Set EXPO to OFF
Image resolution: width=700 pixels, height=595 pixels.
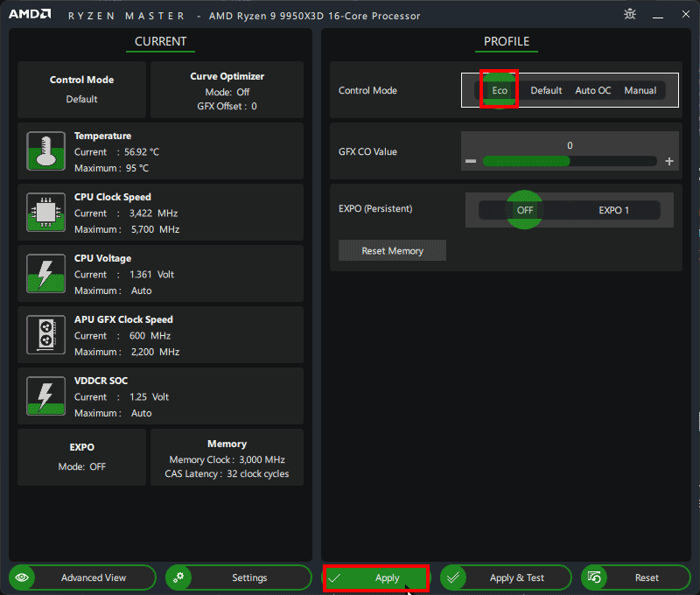tap(524, 210)
